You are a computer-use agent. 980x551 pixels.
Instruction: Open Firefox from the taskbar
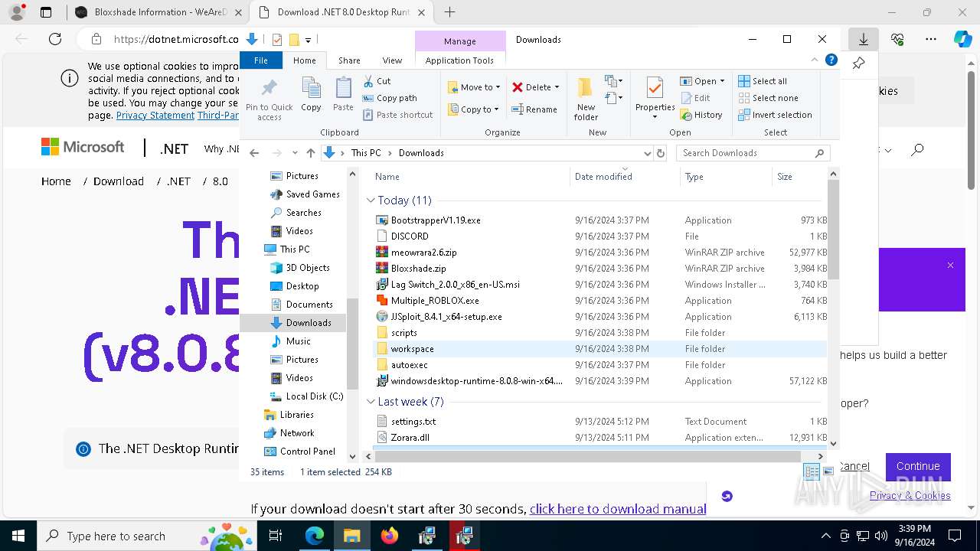[x=389, y=536]
